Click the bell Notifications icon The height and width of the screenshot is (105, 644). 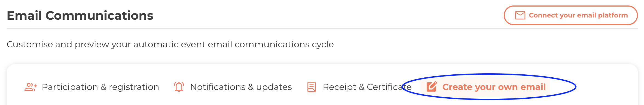click(x=179, y=87)
